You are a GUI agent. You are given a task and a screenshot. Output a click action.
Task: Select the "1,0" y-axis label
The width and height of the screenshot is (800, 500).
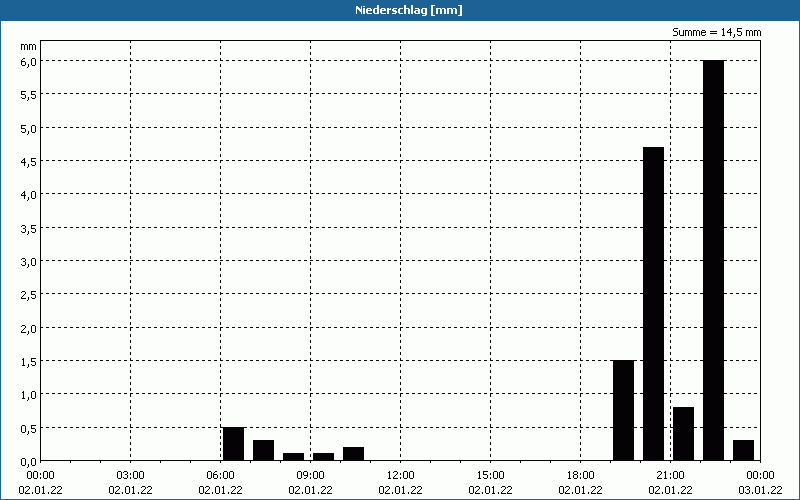pos(29,395)
